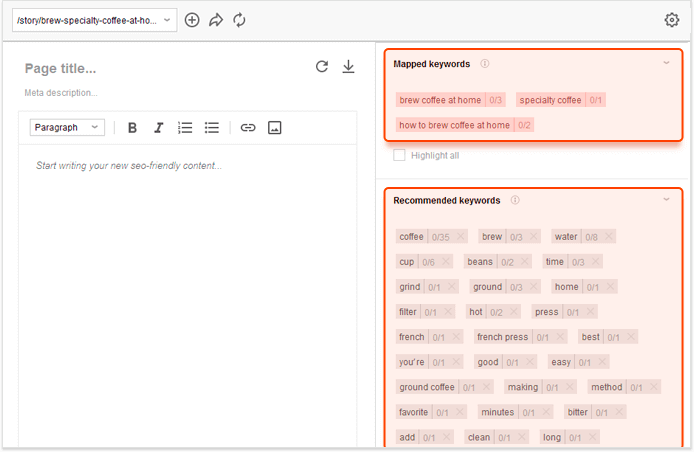Remove the 'french press' recommended keyword
694x452 pixels.
pos(560,337)
